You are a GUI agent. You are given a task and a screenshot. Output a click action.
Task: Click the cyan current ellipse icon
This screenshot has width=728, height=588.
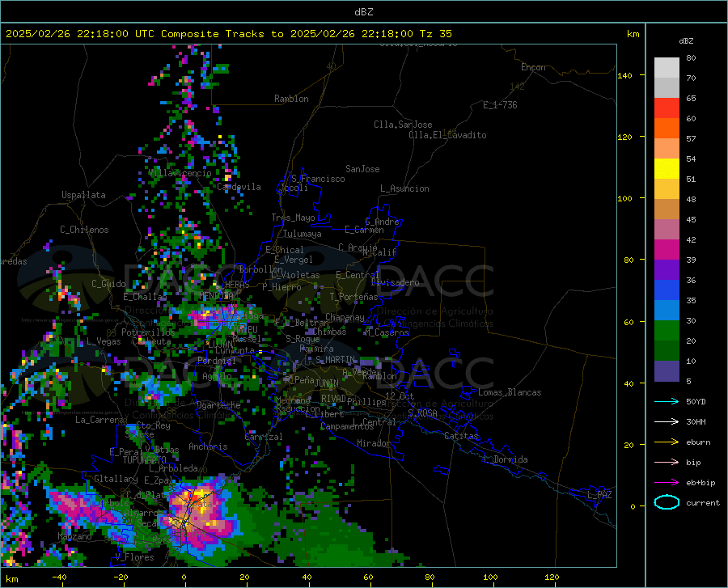667,502
